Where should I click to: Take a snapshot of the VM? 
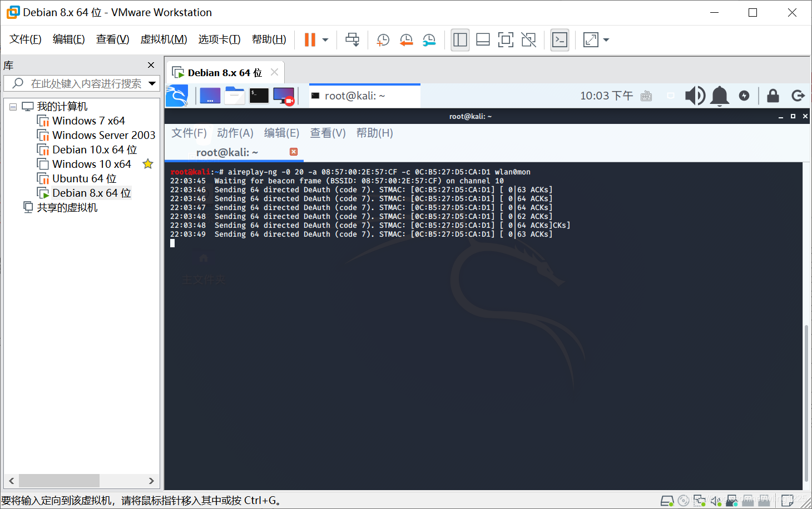(383, 39)
